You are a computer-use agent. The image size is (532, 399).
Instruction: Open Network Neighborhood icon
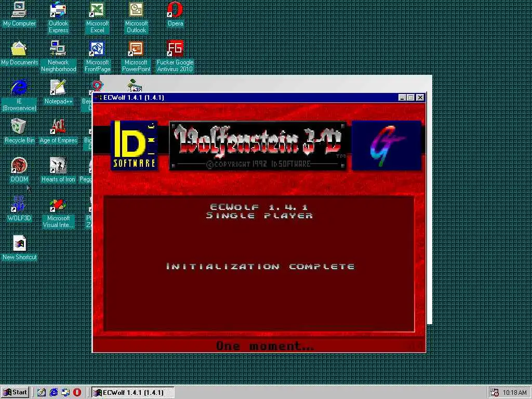(x=58, y=56)
